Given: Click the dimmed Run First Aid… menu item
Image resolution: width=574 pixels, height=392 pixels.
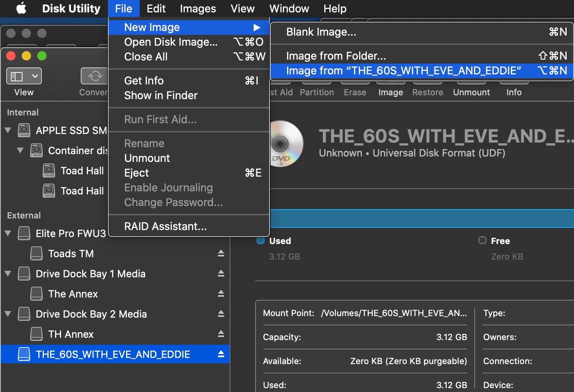Looking at the screenshot, I should tap(189, 119).
